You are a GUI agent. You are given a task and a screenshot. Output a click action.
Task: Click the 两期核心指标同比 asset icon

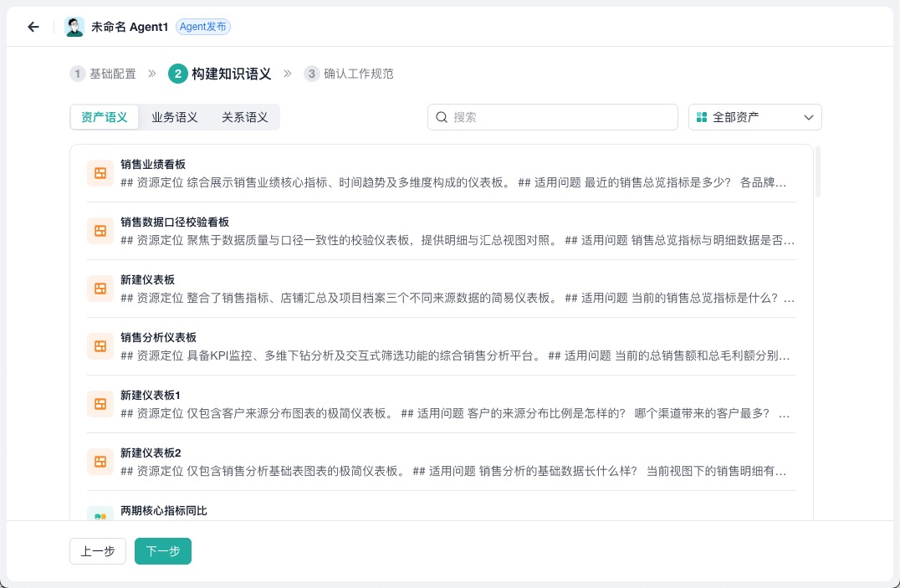100,514
